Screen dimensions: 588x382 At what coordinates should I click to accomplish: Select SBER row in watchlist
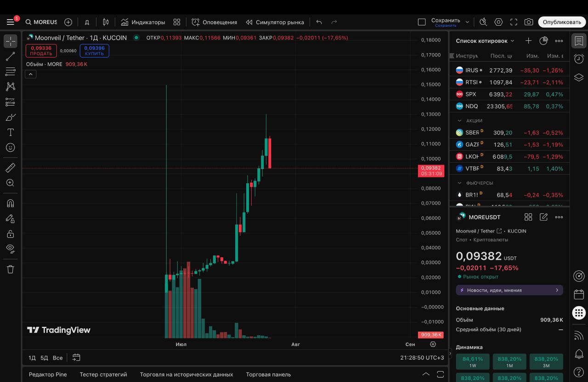509,133
